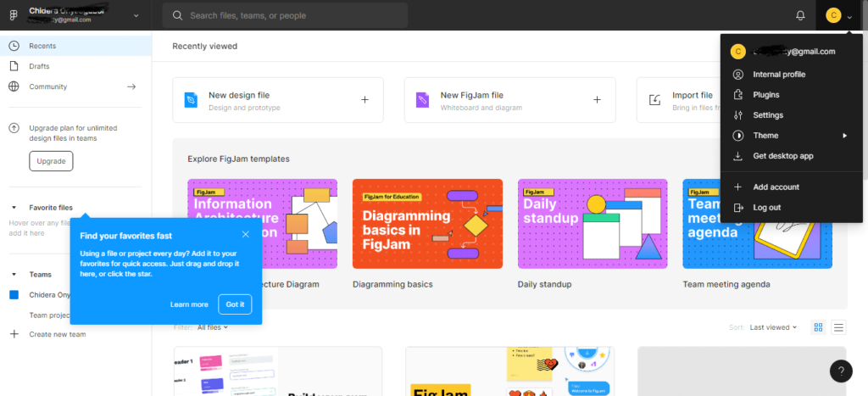Click the Internal profile icon

pos(737,75)
